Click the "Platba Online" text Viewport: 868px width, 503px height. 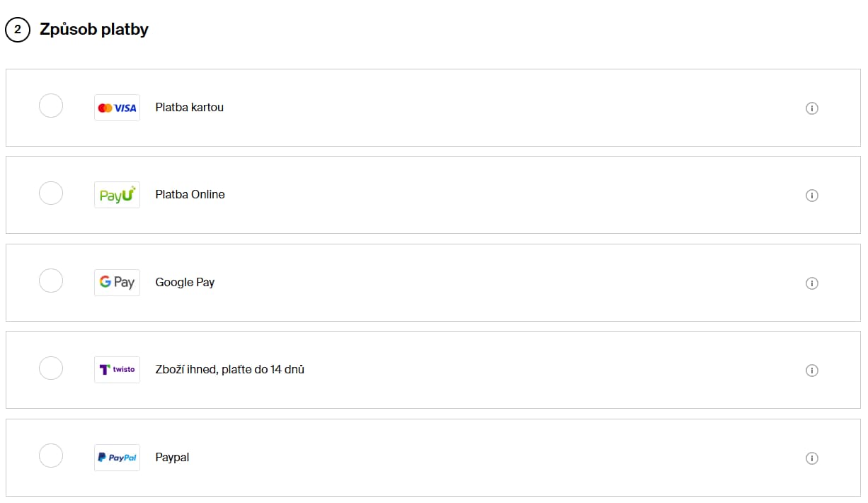point(190,195)
